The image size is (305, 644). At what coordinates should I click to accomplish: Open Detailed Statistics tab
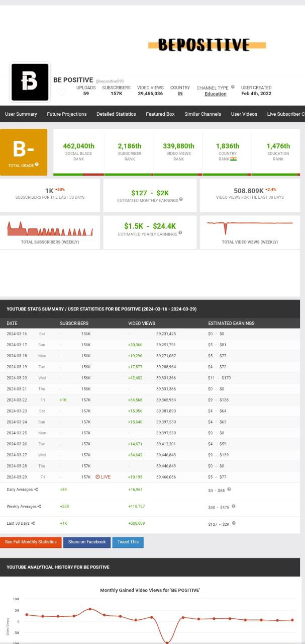(x=116, y=114)
